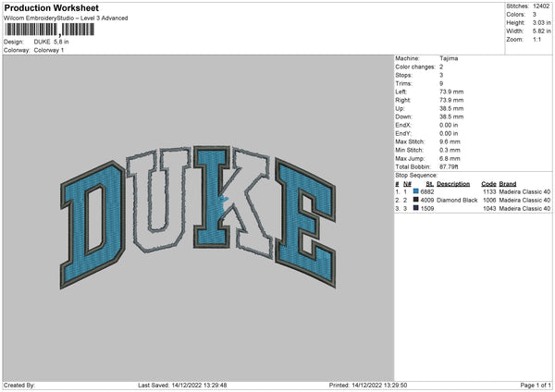Click the Max Jump value 6.8 mm
The image size is (555, 392).
(x=450, y=158)
